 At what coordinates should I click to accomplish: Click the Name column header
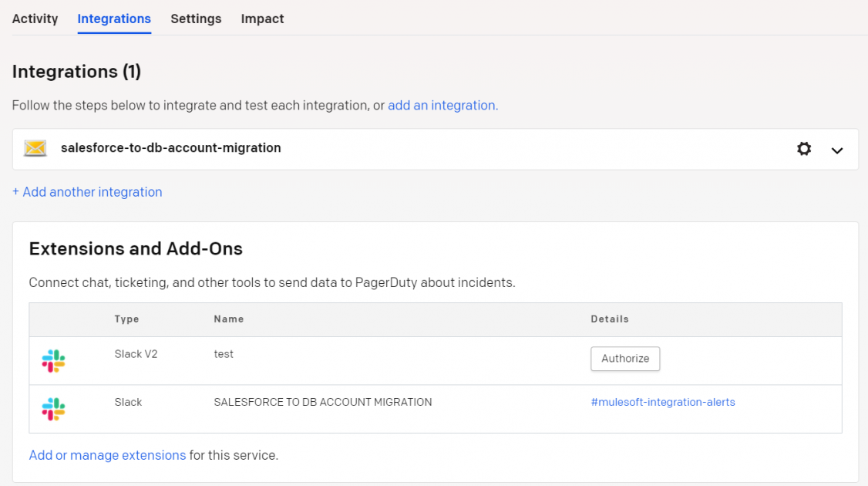click(229, 319)
